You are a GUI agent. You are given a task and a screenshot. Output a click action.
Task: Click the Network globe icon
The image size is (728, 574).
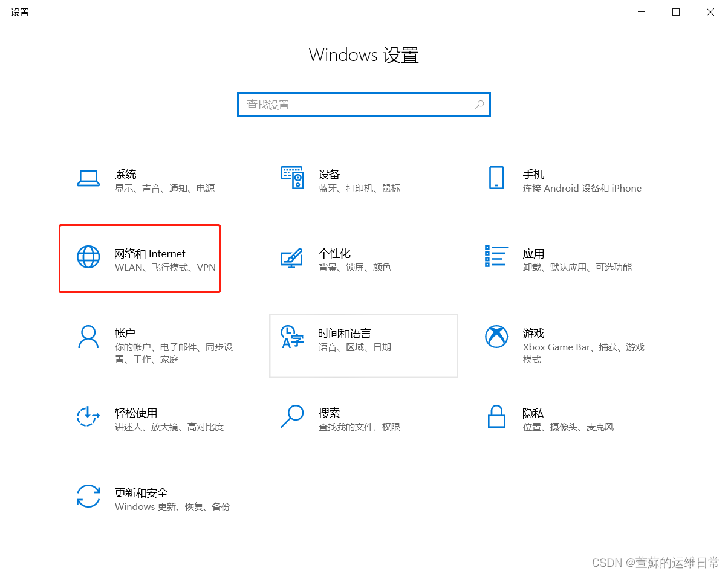coord(88,257)
